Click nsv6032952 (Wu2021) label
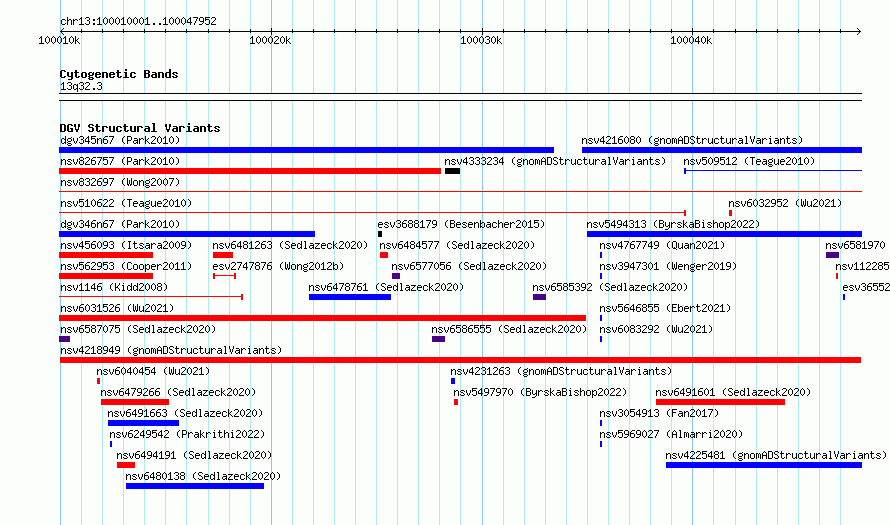Viewport: 890px width, 525px height. (785, 203)
